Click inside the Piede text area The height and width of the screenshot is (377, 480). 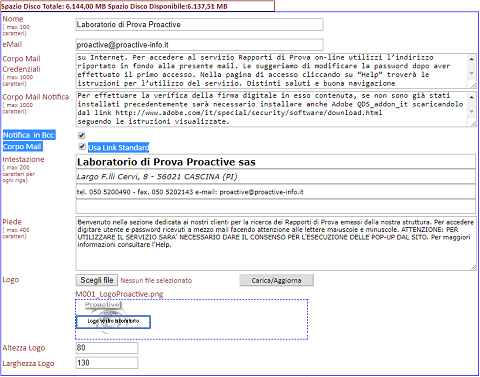pyautogui.click(x=276, y=244)
